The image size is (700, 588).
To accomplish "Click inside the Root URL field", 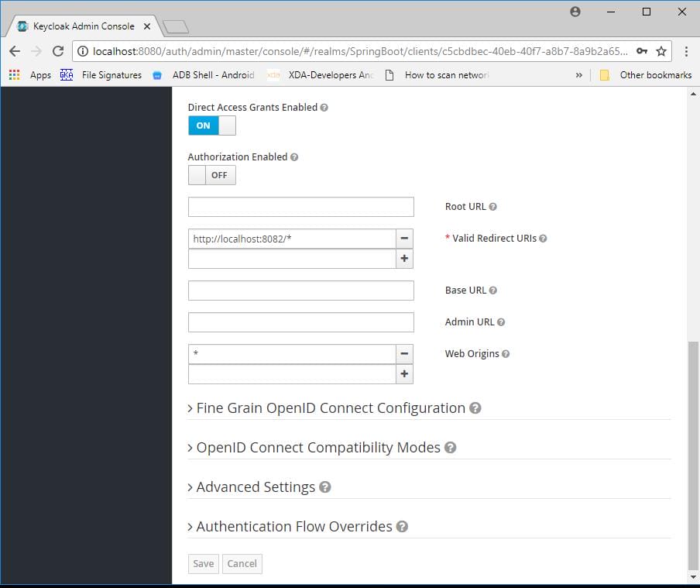I will 300,206.
